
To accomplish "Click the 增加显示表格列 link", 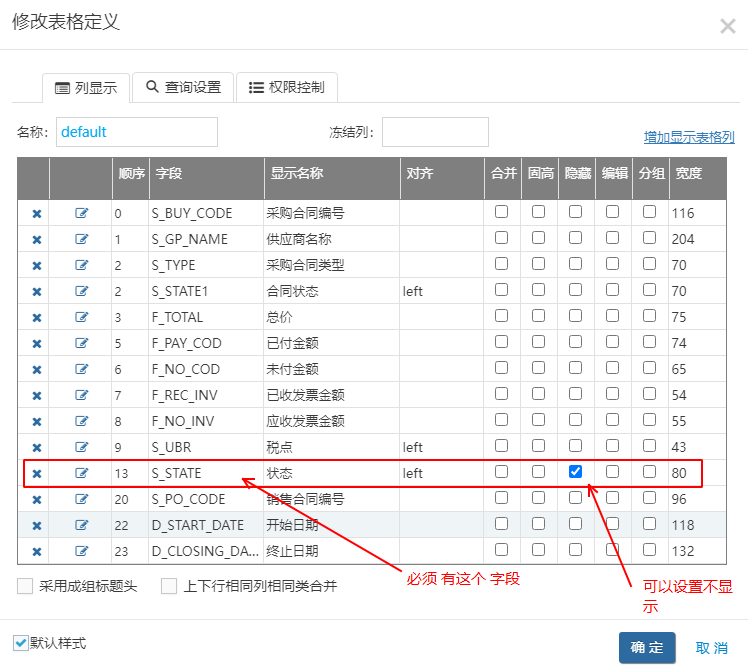I will point(689,138).
